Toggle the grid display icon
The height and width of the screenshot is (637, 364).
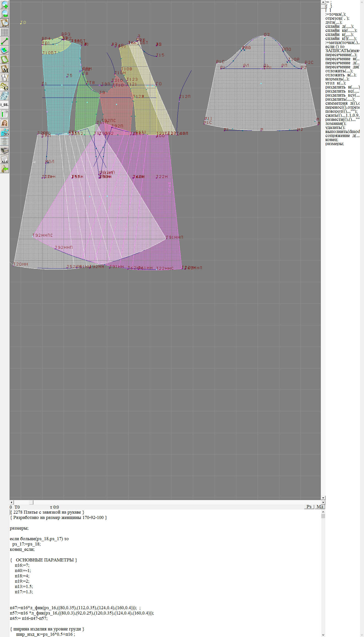click(5, 32)
